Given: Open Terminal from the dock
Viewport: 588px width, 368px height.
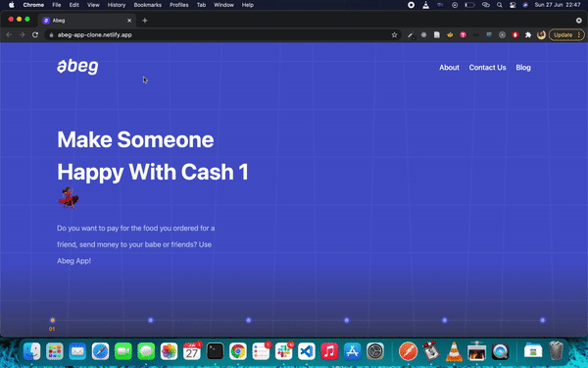Looking at the screenshot, I should (215, 352).
